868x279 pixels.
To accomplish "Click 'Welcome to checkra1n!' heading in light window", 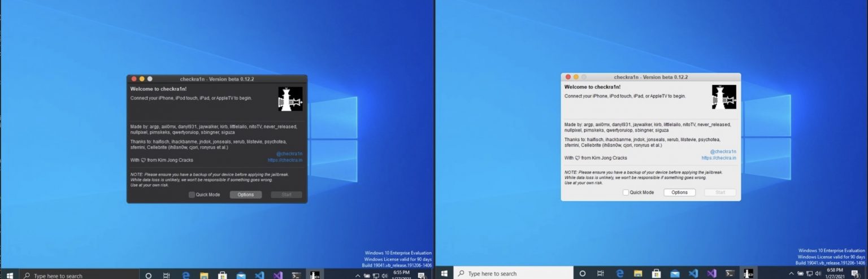I will (592, 87).
